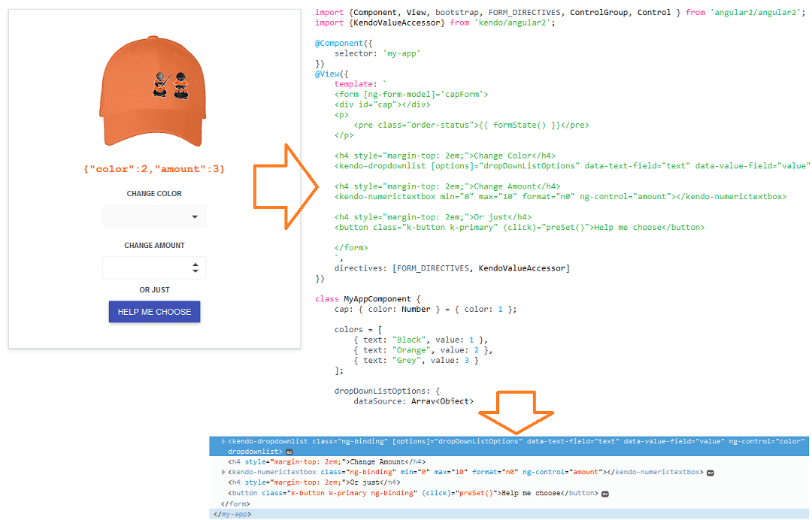Click the @Component decorator line
Screen dimensions: 812x520
pos(344,43)
